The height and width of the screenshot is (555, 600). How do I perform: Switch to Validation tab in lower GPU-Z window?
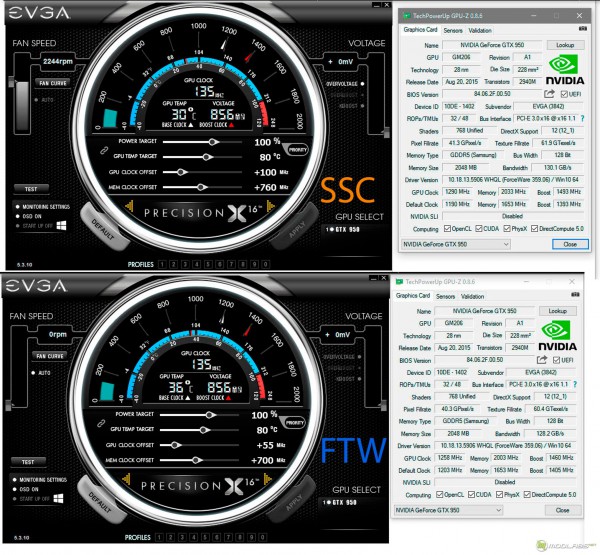pyautogui.click(x=473, y=296)
